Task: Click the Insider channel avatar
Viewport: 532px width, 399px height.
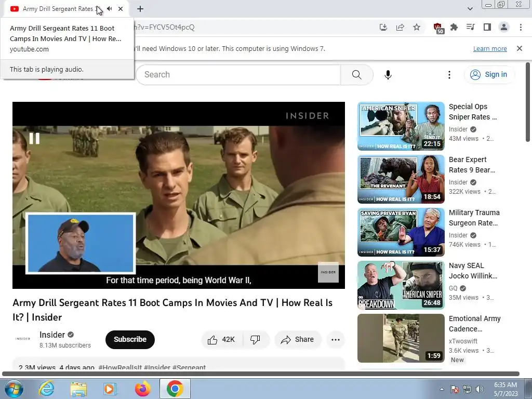Action: [x=23, y=339]
